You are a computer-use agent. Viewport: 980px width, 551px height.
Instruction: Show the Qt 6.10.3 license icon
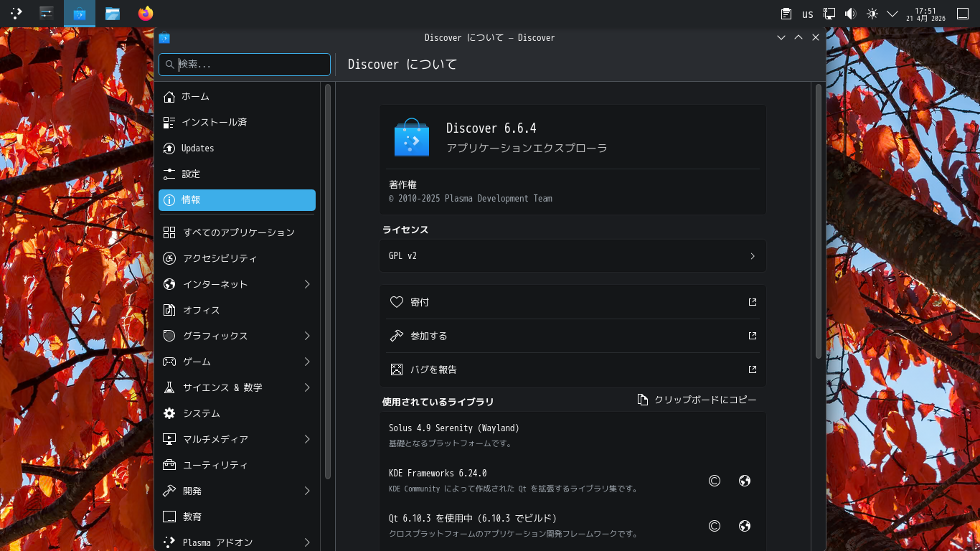point(715,526)
